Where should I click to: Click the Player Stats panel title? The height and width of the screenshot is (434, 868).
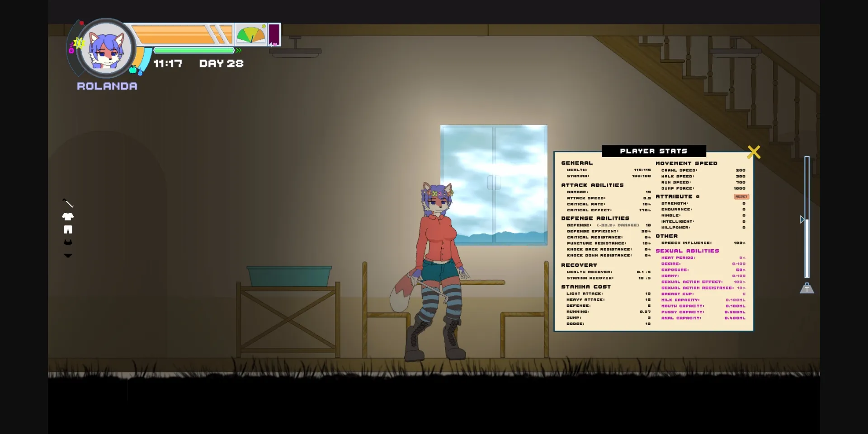[654, 151]
